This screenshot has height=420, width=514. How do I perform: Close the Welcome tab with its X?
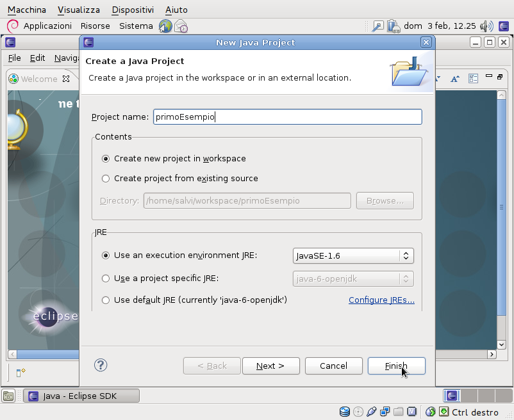click(x=66, y=79)
